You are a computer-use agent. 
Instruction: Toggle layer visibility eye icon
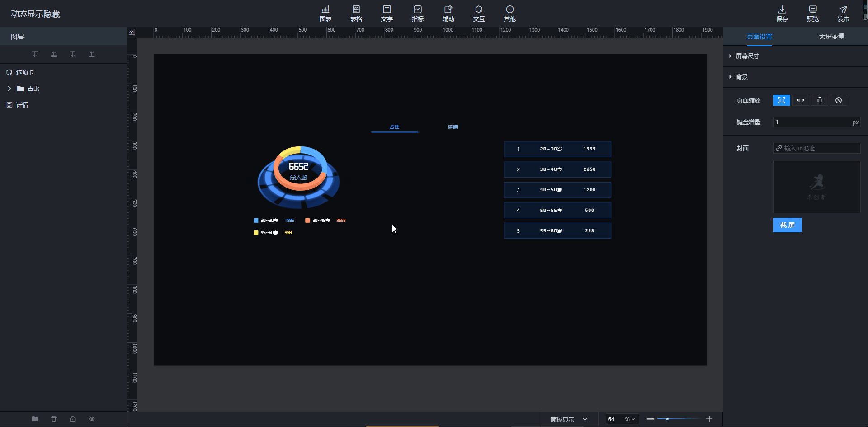[x=92, y=419]
